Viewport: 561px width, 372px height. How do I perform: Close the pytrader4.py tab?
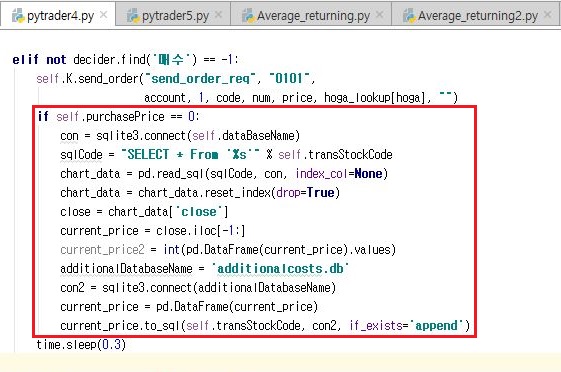(103, 15)
